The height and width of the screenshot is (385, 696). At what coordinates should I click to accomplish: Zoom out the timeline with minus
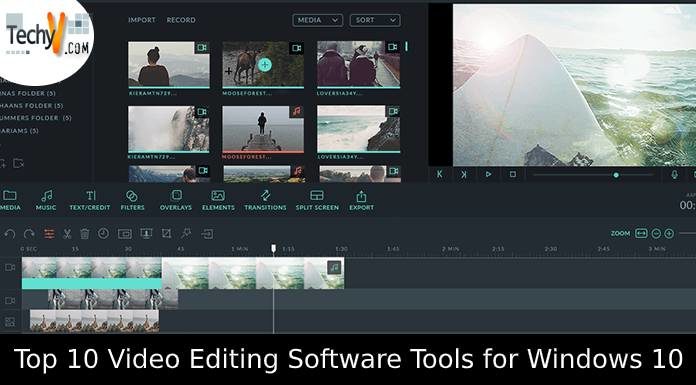click(656, 233)
